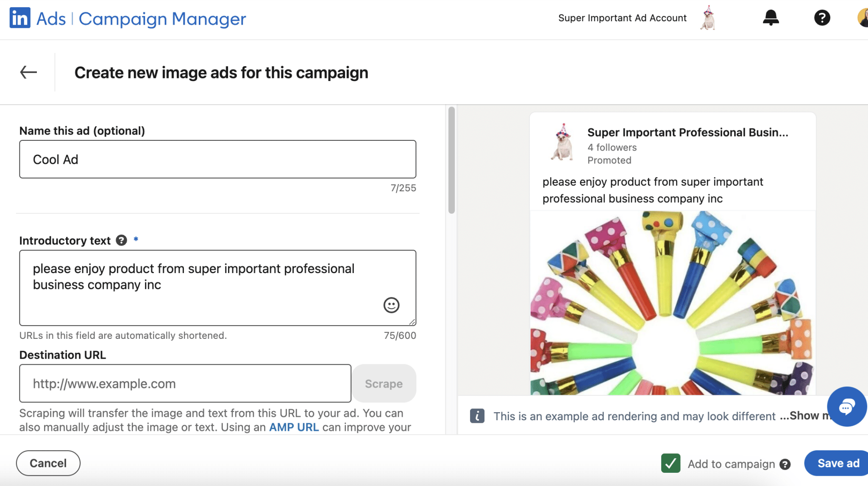
Task: Click the help icon next to Introductory text
Action: point(121,240)
